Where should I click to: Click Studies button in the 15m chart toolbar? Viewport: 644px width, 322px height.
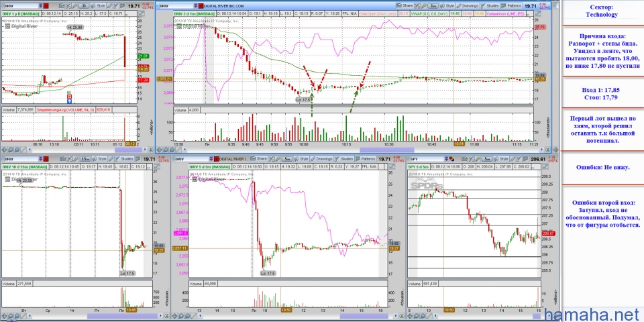[x=124, y=159]
